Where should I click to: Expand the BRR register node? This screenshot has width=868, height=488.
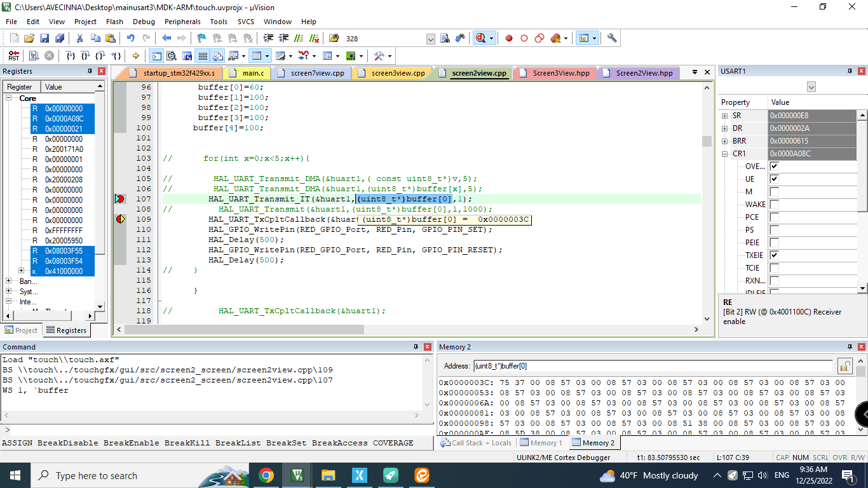[725, 141]
